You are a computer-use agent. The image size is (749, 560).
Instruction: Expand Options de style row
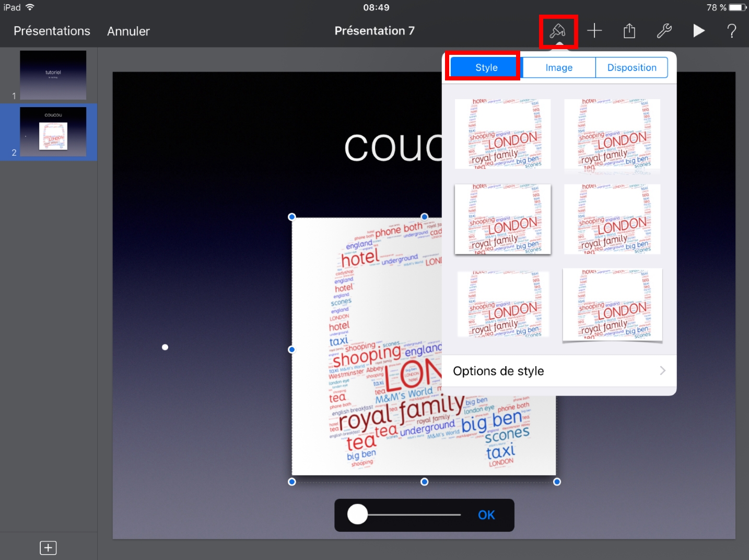pos(559,371)
